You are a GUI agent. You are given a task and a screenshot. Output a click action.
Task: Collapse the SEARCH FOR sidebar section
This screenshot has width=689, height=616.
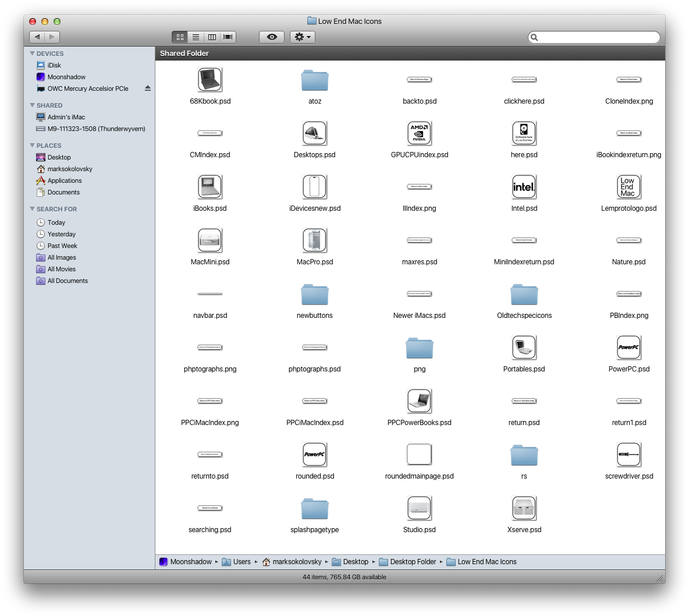click(x=33, y=209)
